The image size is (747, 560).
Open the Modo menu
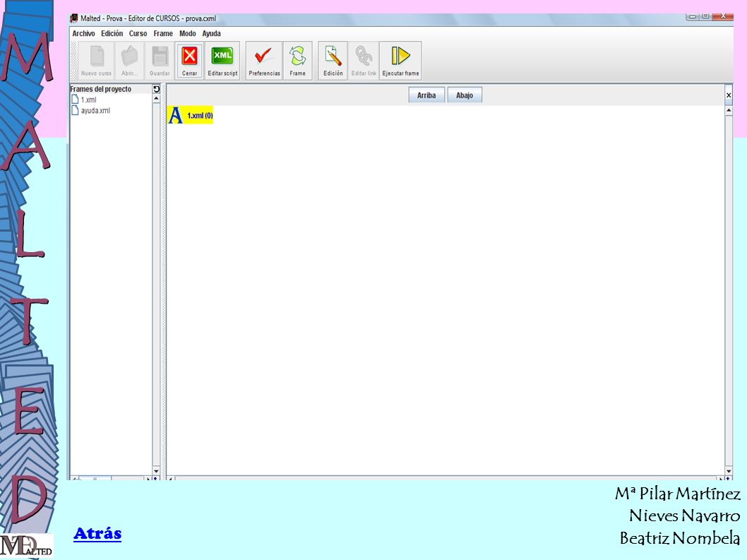coord(188,33)
